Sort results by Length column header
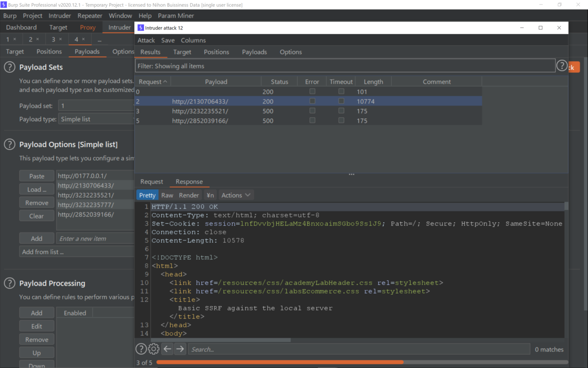Screen dimensions: 588x368 point(373,81)
